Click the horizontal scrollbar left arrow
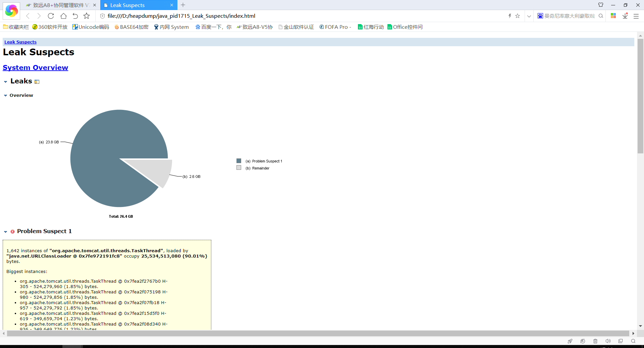Image resolution: width=644 pixels, height=348 pixels. pyautogui.click(x=4, y=333)
